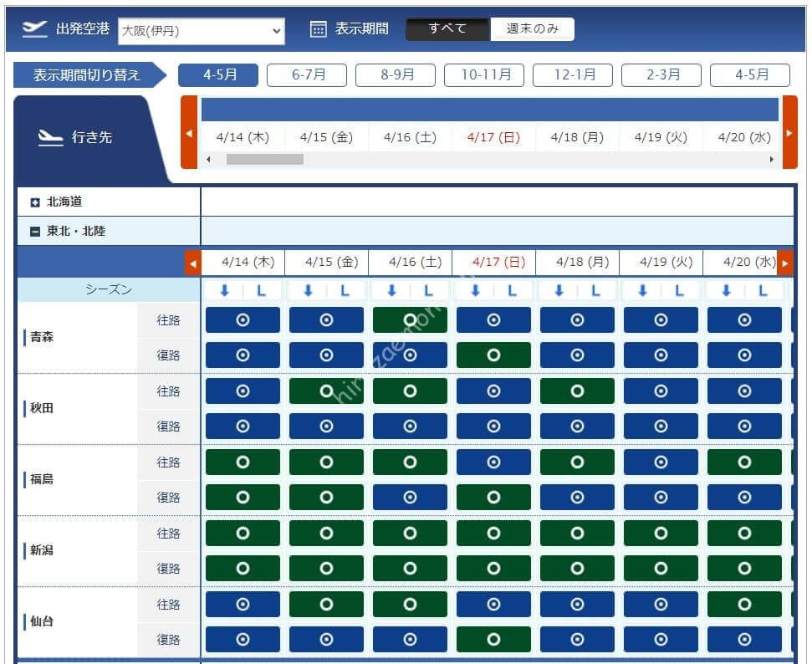
Task: Switch to the 8-9月 period tab
Action: [395, 75]
